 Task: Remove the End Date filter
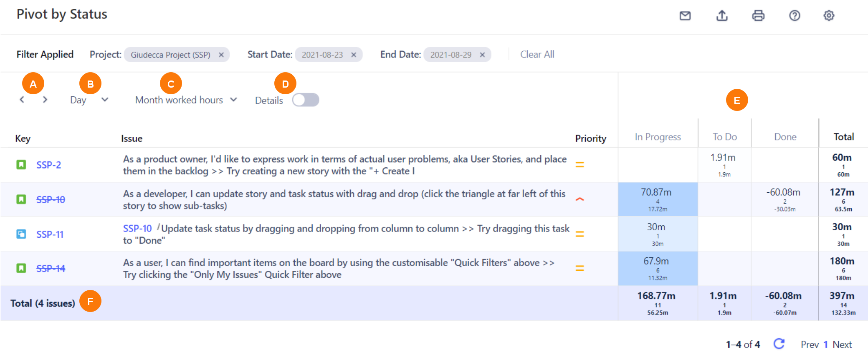[482, 55]
